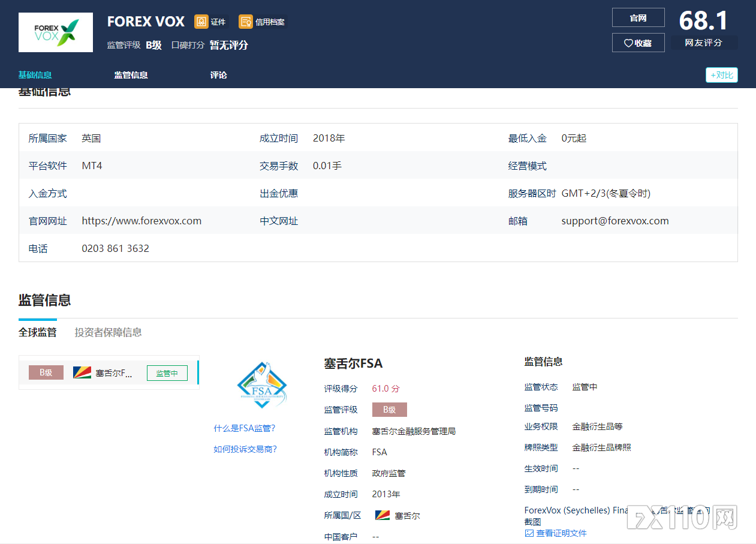Select the 全球监管 tab
This screenshot has width=756, height=544.
coord(37,332)
